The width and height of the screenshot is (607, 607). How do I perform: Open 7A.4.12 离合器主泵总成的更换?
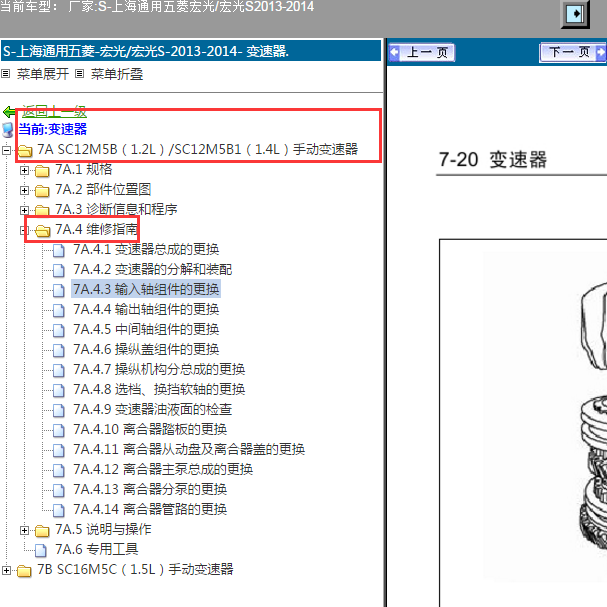163,470
